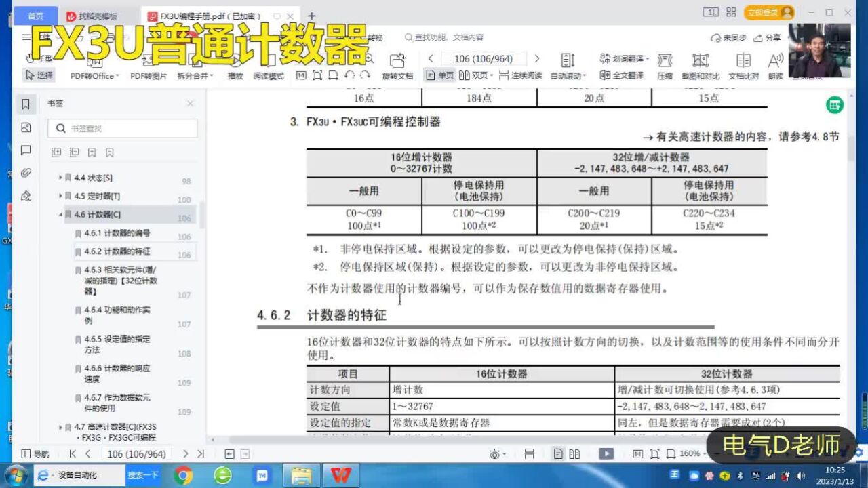Viewport: 868px width, 488px height.
Task: Click the delete bookmark icon
Action: point(110,152)
